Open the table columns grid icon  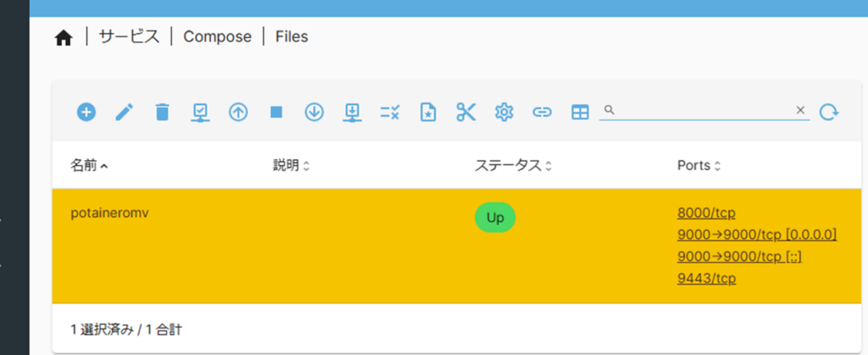pyautogui.click(x=580, y=112)
